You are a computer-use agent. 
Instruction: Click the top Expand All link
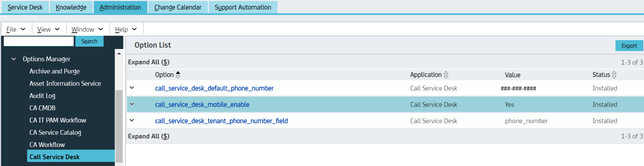point(148,62)
